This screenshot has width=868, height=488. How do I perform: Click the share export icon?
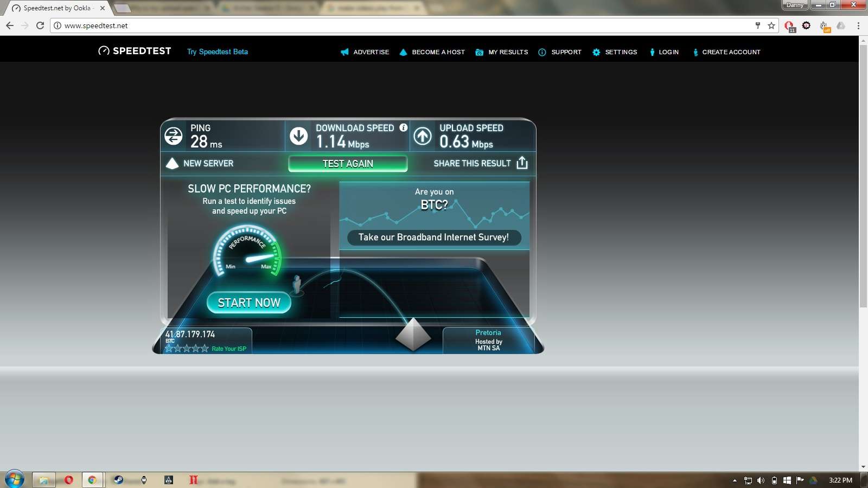(x=522, y=163)
